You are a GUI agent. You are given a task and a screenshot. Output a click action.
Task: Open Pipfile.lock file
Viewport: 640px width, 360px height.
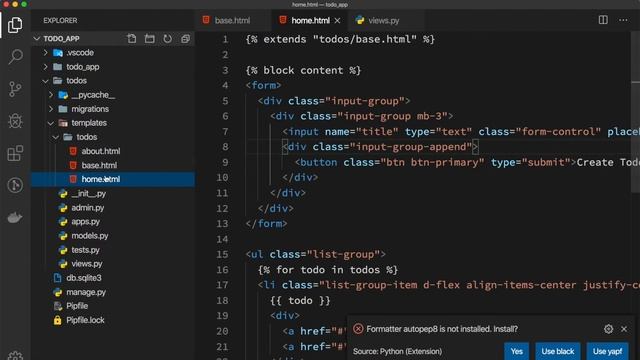85,320
